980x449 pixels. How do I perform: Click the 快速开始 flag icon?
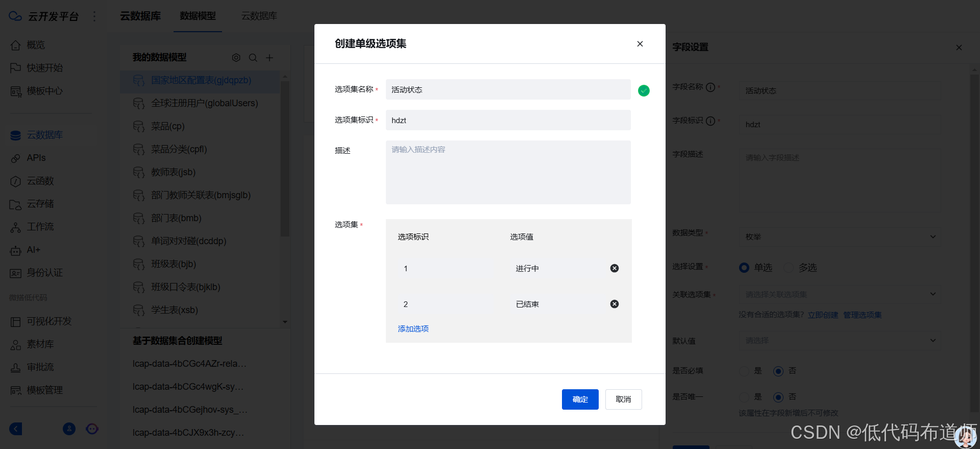[16, 68]
